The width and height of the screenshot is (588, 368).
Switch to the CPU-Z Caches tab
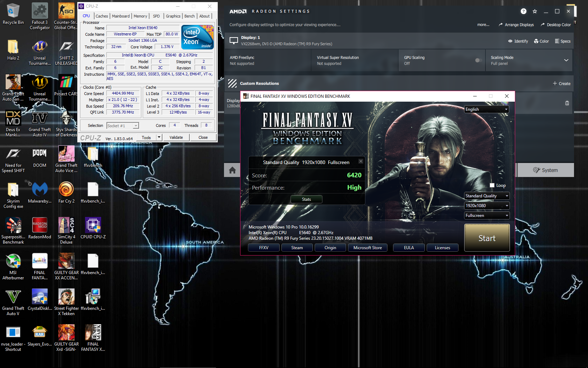coord(101,16)
